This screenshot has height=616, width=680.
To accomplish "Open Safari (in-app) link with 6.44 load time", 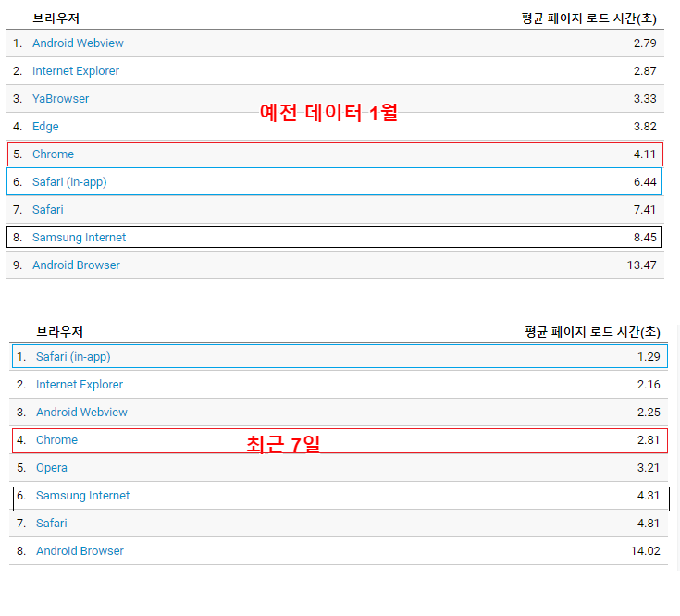I will tap(69, 182).
